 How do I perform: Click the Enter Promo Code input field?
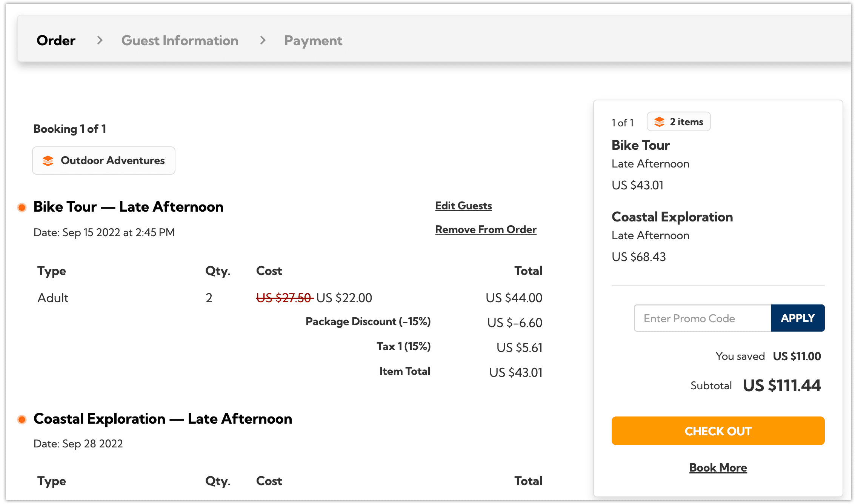point(702,318)
